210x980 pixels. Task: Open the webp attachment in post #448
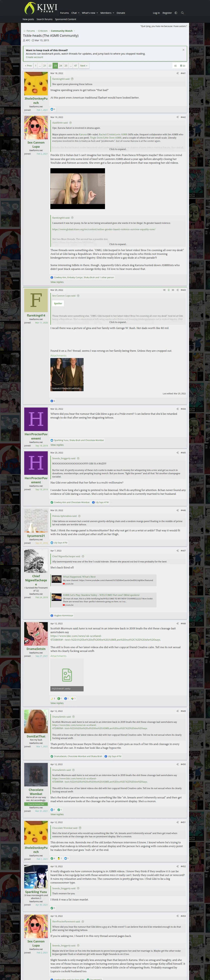pos(67,675)
